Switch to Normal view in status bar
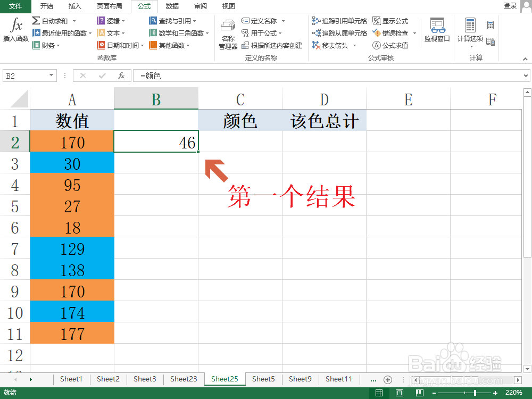The width and height of the screenshot is (532, 399). [379, 393]
